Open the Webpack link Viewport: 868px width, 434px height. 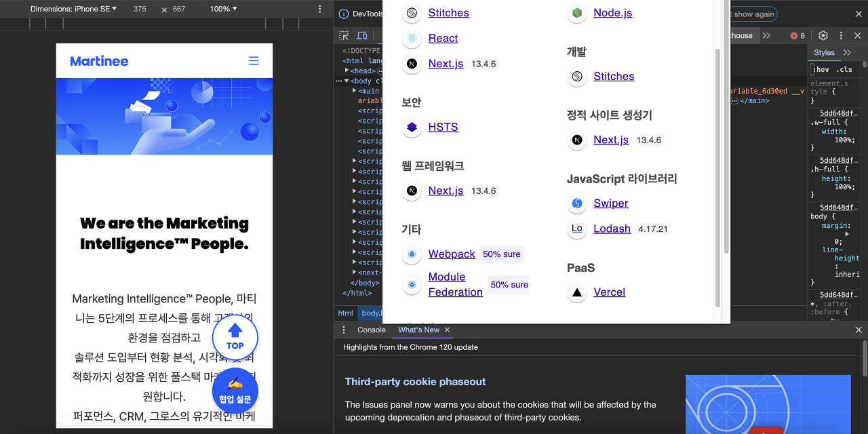pyautogui.click(x=452, y=254)
